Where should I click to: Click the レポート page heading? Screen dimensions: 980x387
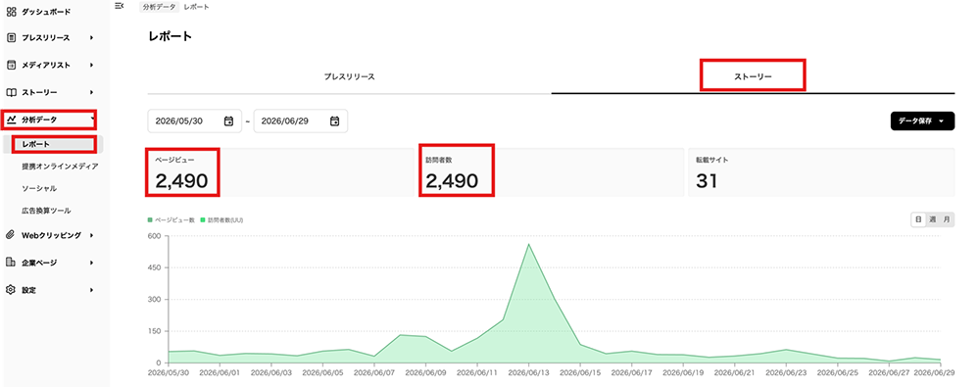point(170,36)
